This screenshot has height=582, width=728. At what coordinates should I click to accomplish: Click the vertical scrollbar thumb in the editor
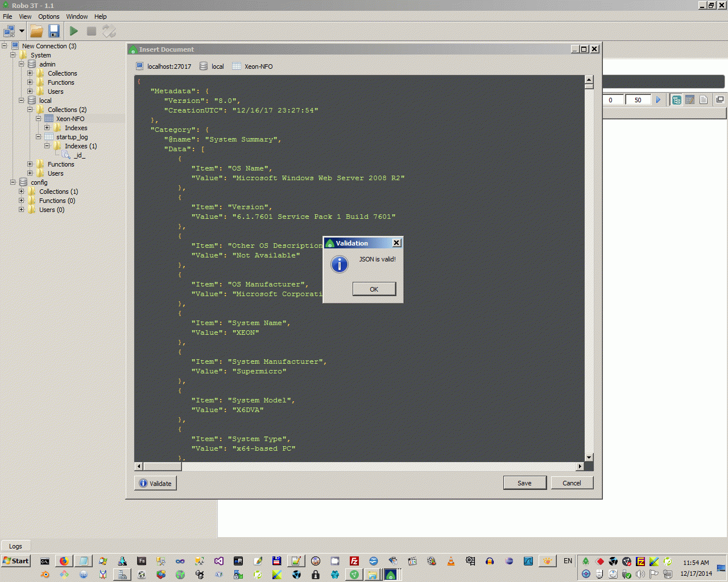coord(589,86)
